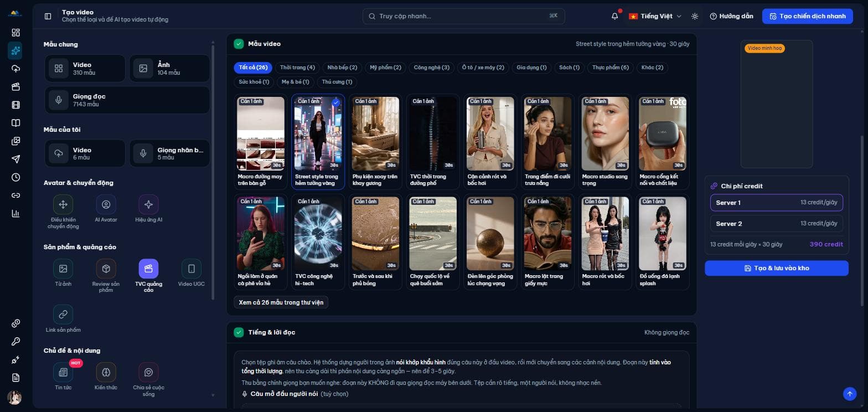Select the Đồ uống đá lạnh splash template

tap(663, 242)
